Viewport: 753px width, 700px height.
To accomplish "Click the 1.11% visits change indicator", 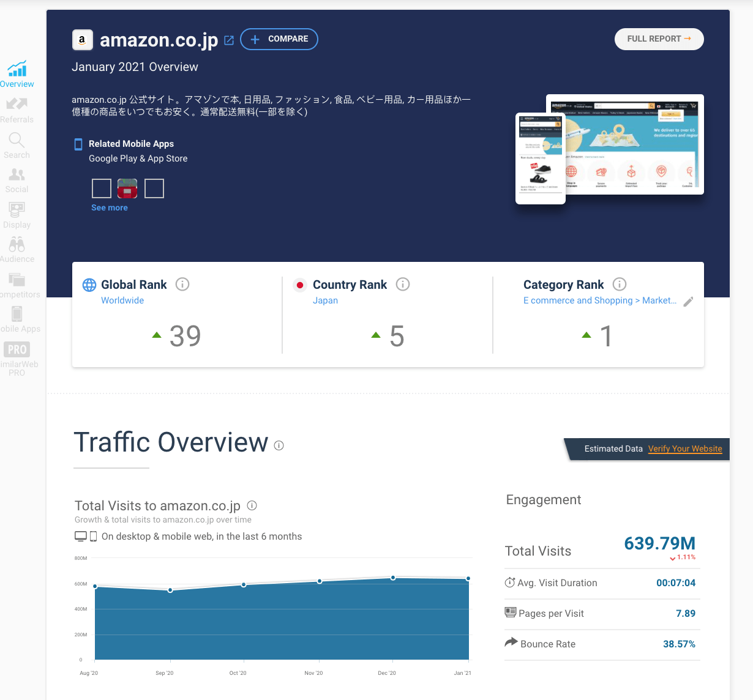I will coord(683,557).
